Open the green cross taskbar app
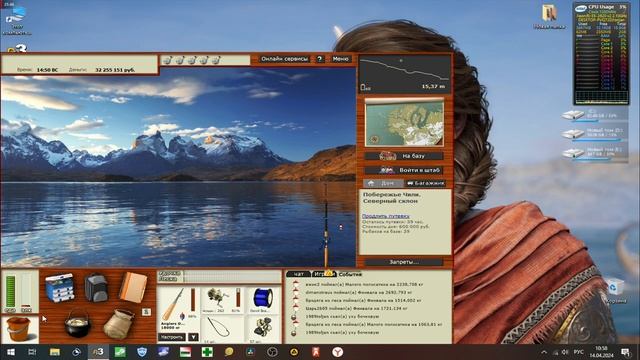The height and width of the screenshot is (360, 640). (207, 352)
